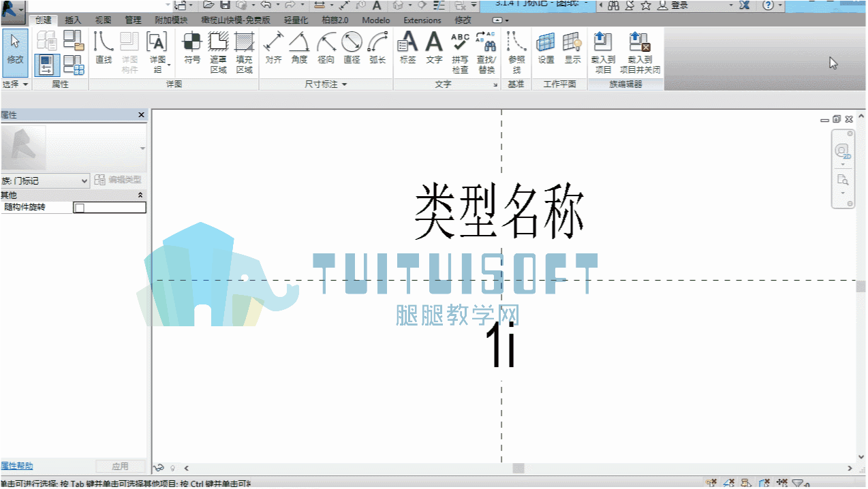Open the 详图组 detail group tool
This screenshot has width=868, height=489.
pos(157,52)
